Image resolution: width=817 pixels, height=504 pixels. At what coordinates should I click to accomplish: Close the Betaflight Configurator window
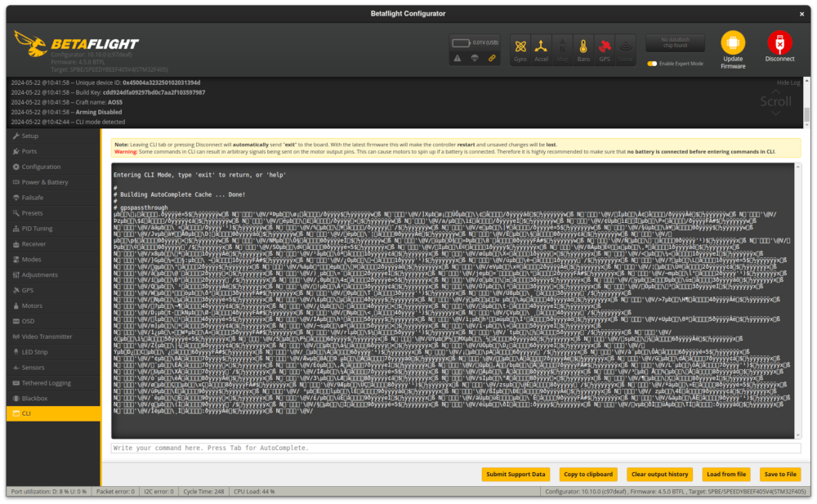click(801, 14)
